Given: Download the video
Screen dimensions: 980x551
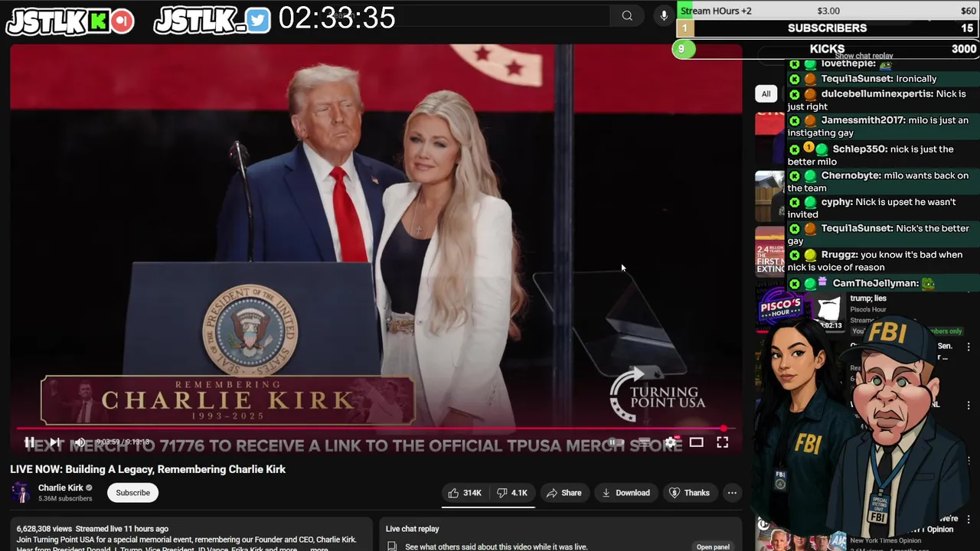Looking at the screenshot, I should pos(626,493).
